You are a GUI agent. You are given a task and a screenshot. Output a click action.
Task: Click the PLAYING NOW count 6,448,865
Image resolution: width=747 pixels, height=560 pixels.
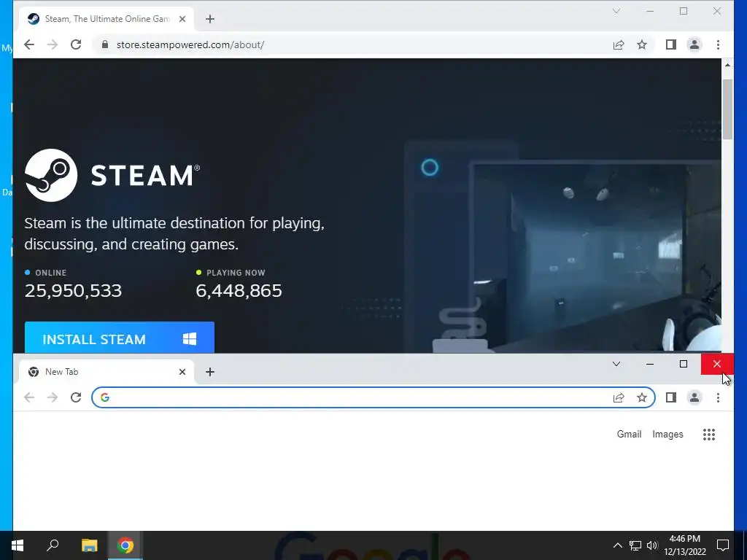(x=239, y=290)
